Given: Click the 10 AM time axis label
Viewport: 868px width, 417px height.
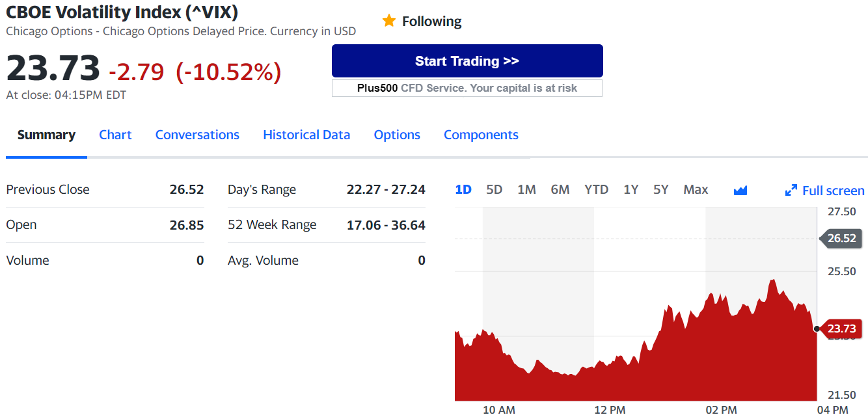Looking at the screenshot, I should pos(499,410).
